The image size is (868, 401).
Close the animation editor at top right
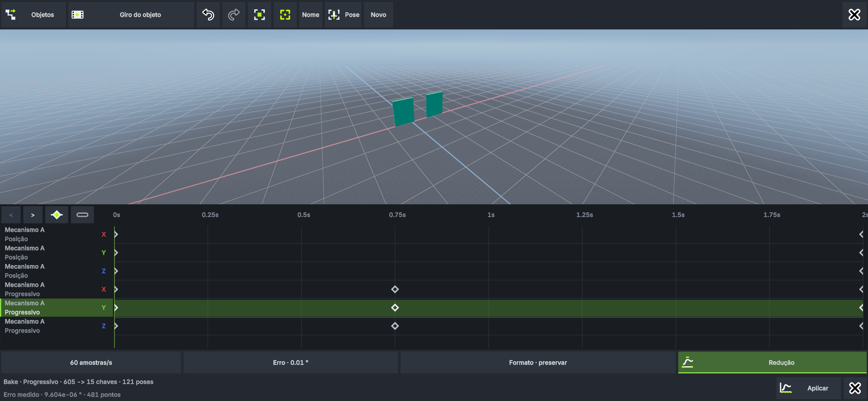(x=854, y=14)
